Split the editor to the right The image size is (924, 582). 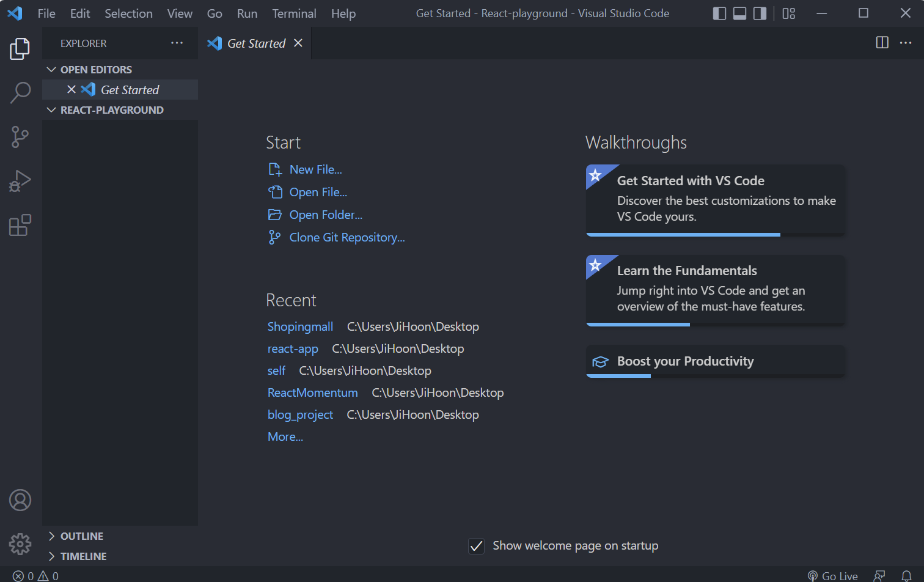(882, 42)
